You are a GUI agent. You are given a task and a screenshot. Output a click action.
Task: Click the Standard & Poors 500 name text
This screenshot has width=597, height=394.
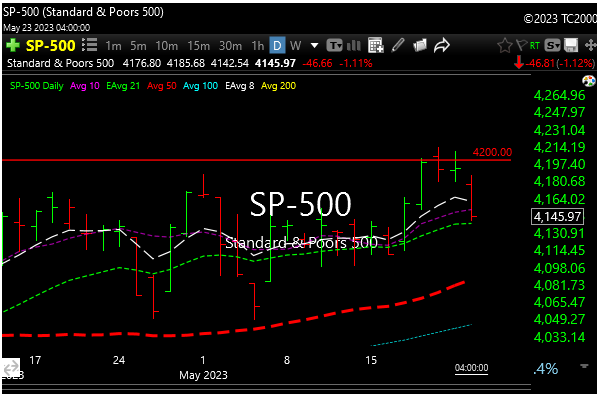click(60, 63)
